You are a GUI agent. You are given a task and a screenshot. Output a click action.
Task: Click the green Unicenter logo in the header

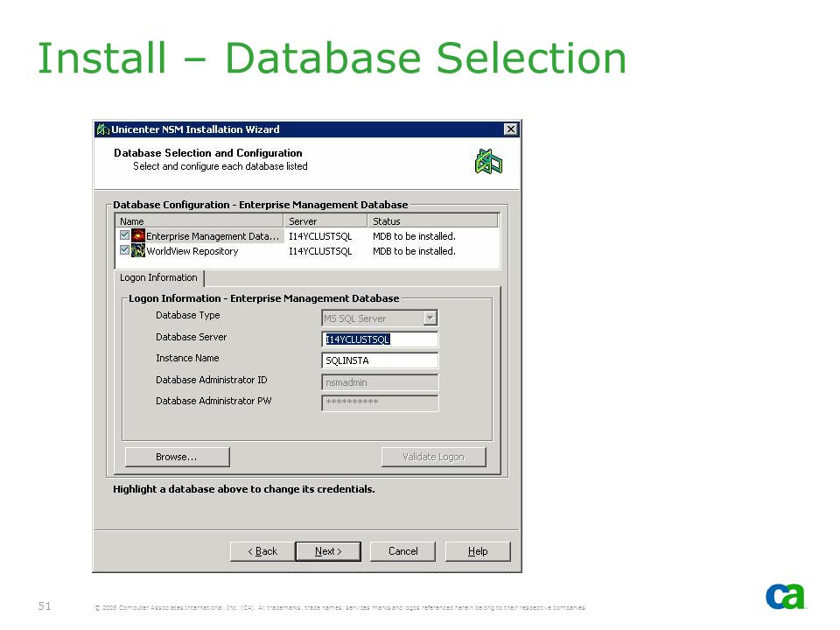[x=488, y=162]
